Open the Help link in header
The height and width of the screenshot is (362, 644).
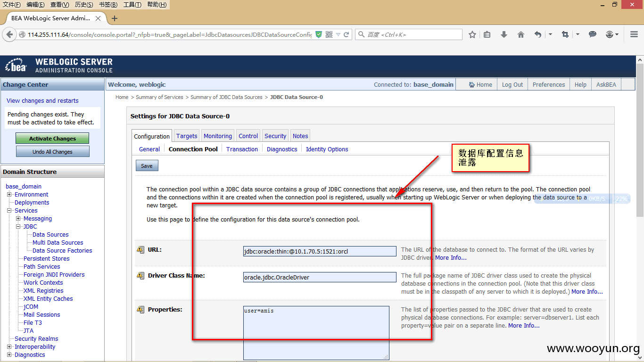[x=580, y=84]
